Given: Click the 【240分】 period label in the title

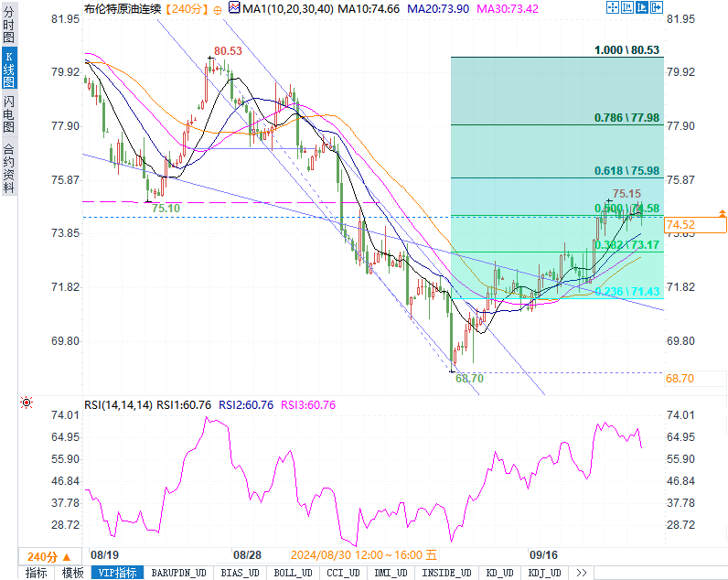Looking at the screenshot, I should [x=187, y=9].
